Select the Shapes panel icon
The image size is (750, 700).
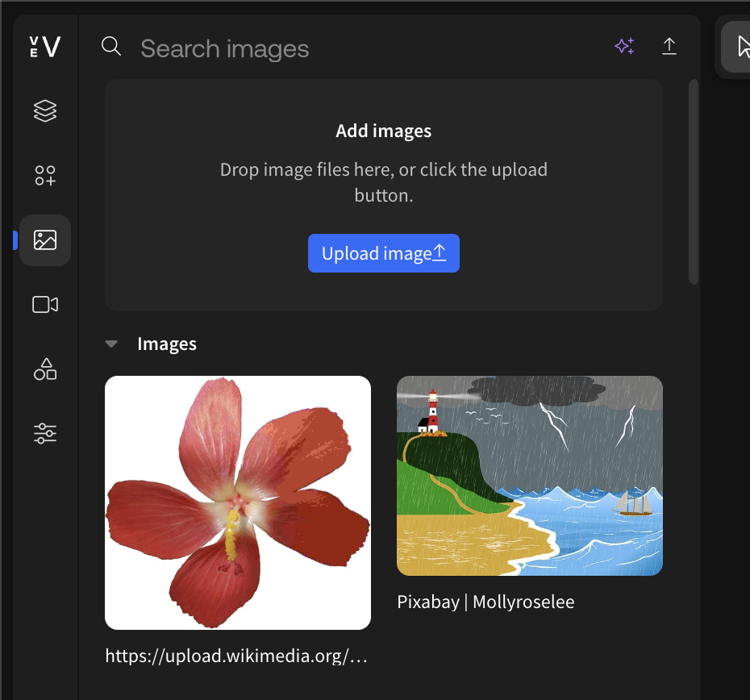coord(44,369)
